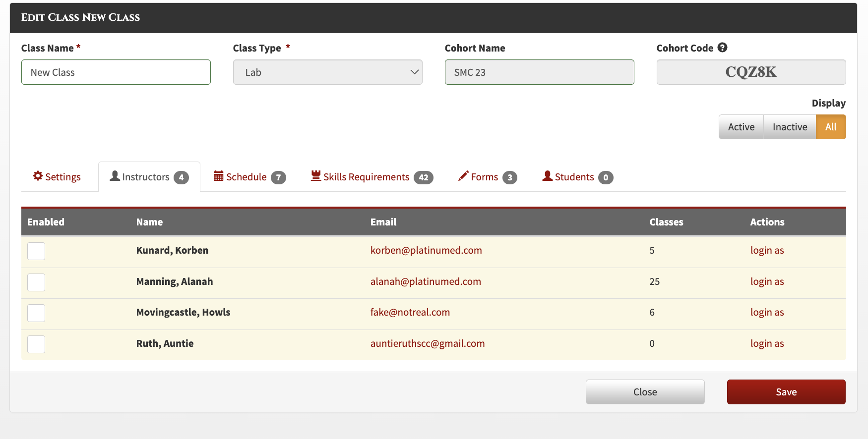868x439 pixels.
Task: Click the person icon on the Students tab
Action: [x=548, y=176]
